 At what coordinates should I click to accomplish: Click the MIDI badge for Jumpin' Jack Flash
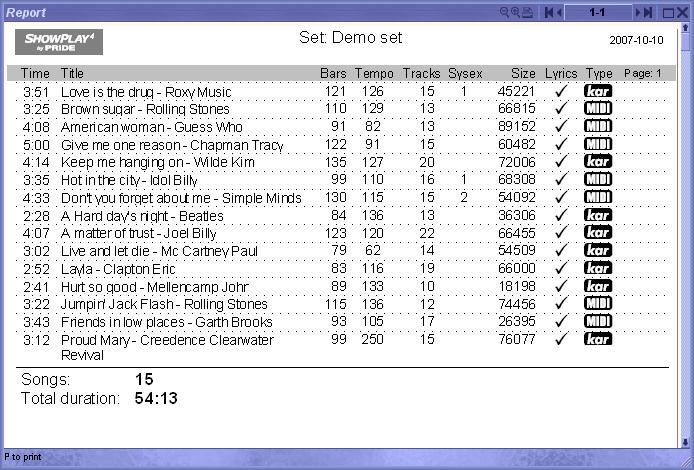click(x=598, y=303)
